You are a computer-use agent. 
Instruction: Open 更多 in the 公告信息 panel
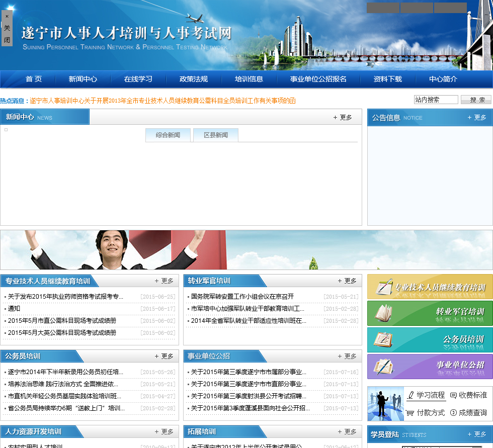[x=477, y=117]
